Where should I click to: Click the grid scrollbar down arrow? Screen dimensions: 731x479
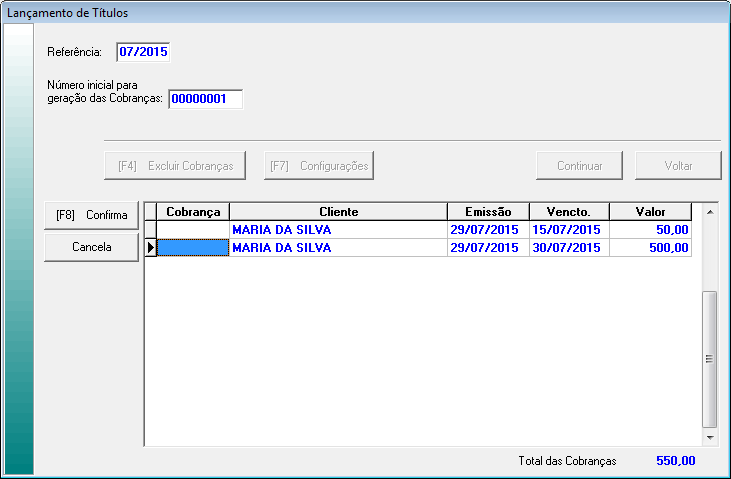(x=710, y=438)
